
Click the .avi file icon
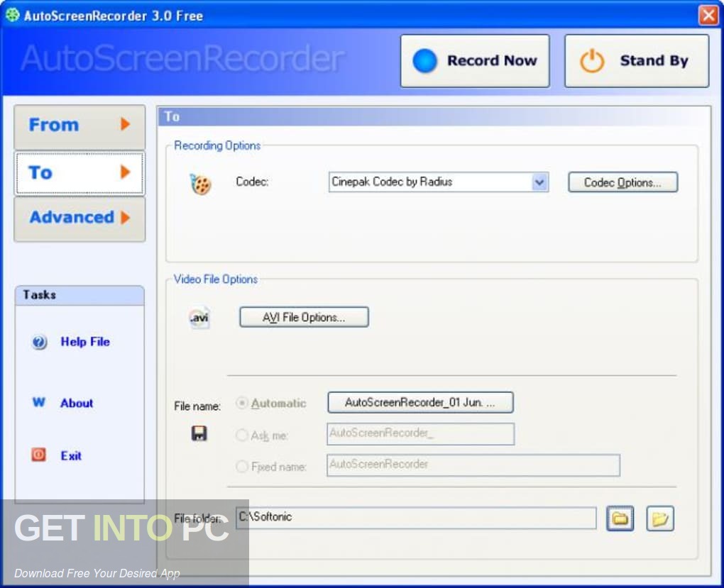199,318
